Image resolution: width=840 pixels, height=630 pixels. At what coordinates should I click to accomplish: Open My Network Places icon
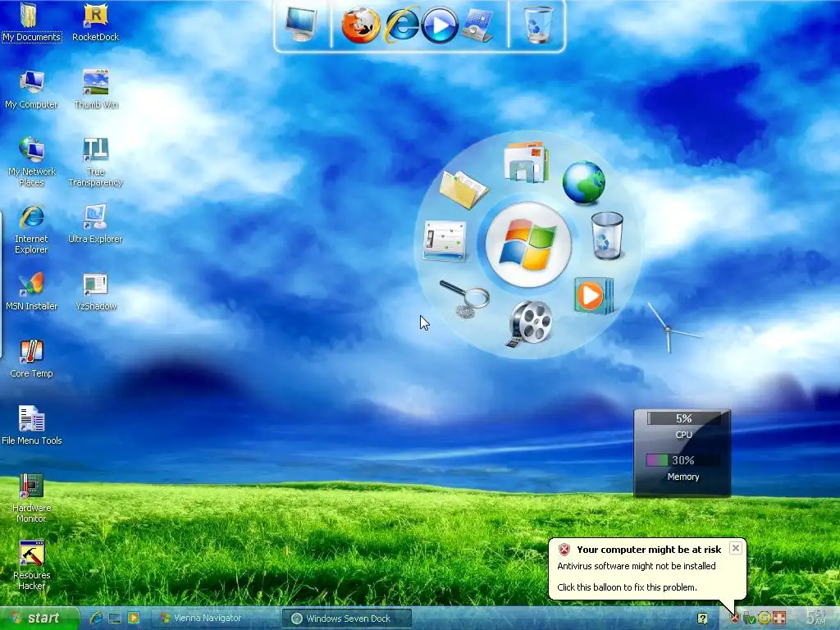pyautogui.click(x=31, y=162)
